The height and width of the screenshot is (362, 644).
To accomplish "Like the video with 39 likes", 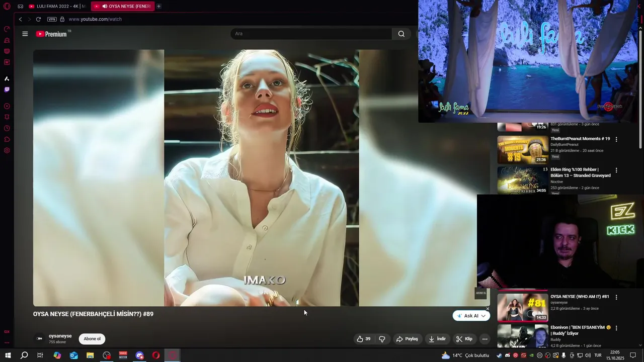I will [x=364, y=339].
